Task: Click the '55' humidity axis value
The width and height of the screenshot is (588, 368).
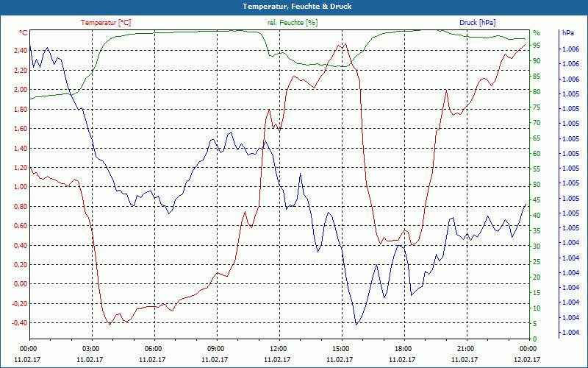Action: coord(537,169)
